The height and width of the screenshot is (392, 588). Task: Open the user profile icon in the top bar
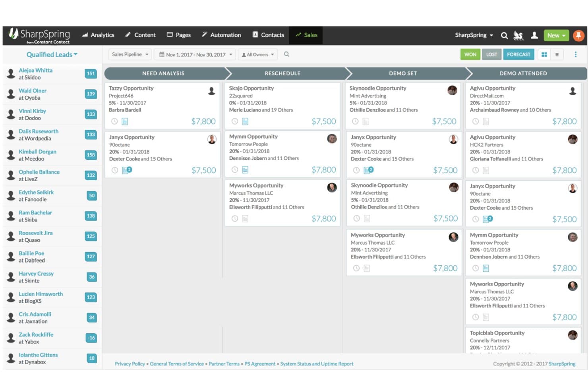point(534,35)
